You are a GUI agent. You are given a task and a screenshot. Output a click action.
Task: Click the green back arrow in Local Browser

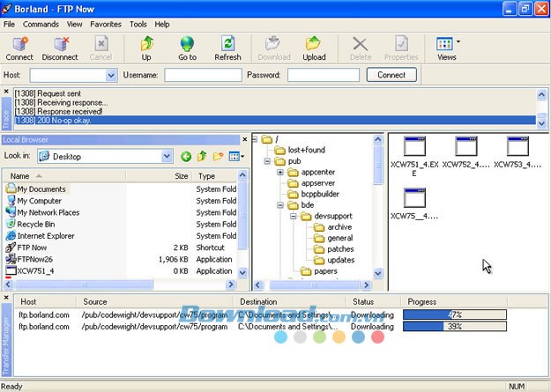coord(186,157)
